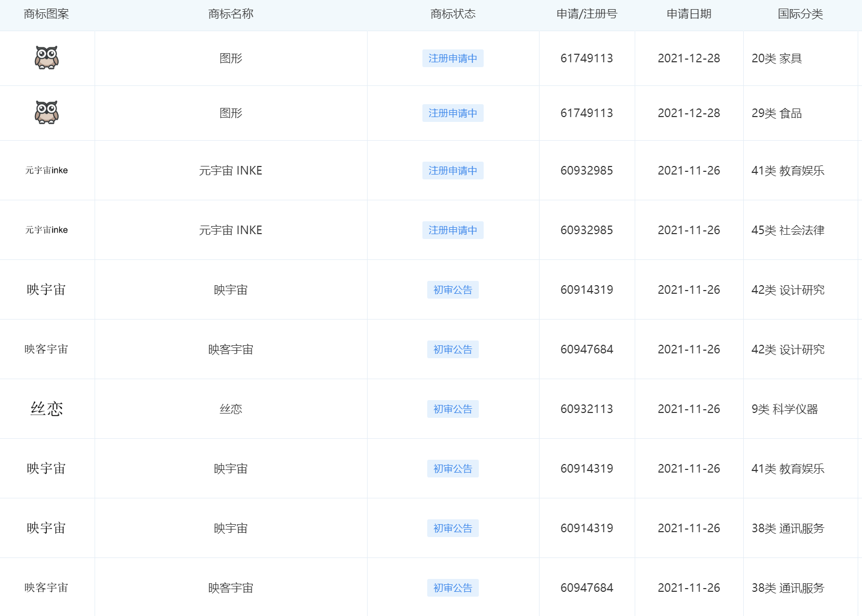Select 映宇宙 name in 38类 通讯服务 row
The width and height of the screenshot is (862, 616).
(x=231, y=528)
